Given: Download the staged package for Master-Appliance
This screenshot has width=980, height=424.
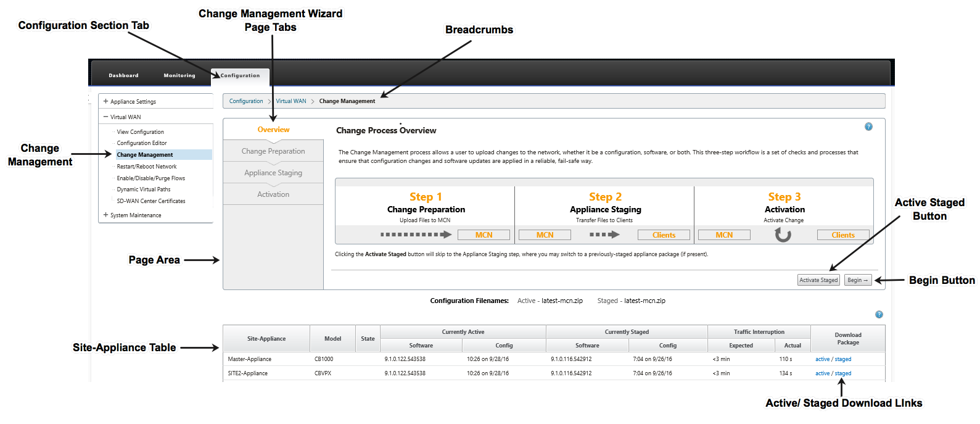Looking at the screenshot, I should click(843, 359).
